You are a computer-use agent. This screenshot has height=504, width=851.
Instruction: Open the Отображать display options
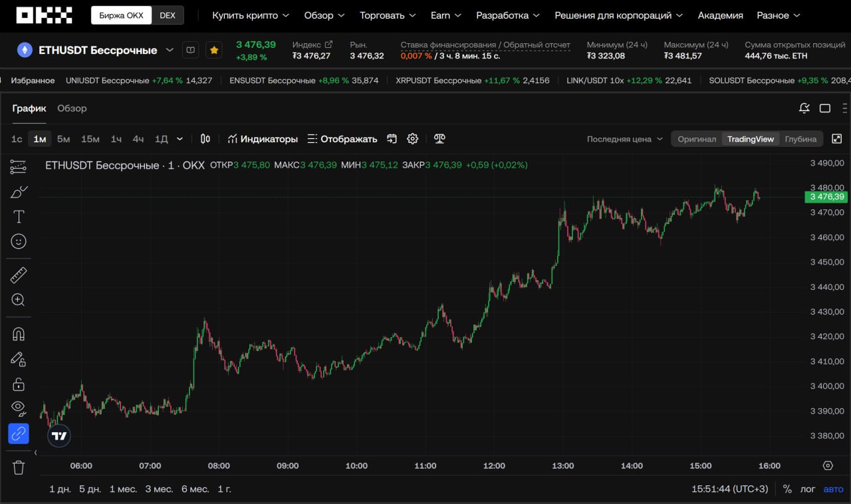tap(342, 139)
